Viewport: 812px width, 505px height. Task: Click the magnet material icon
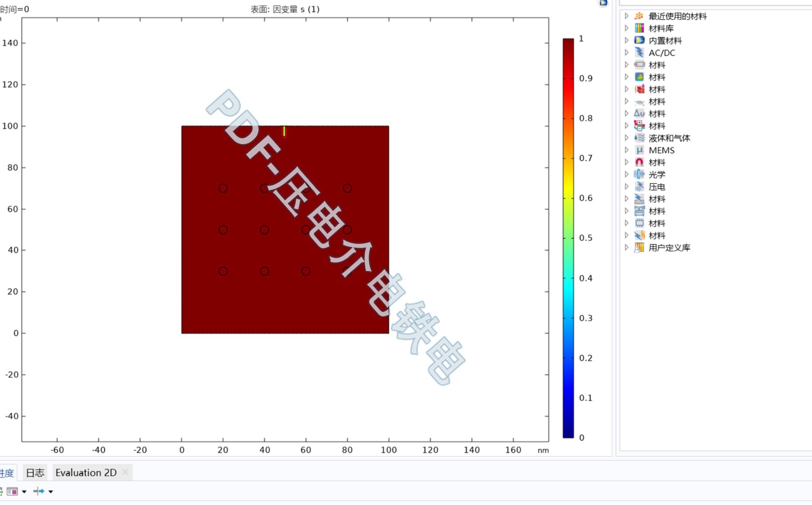click(x=639, y=163)
